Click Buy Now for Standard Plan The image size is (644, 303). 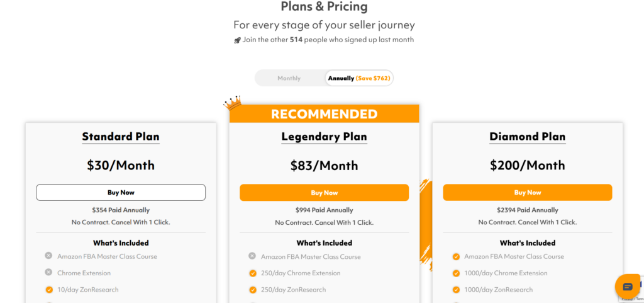[121, 193]
